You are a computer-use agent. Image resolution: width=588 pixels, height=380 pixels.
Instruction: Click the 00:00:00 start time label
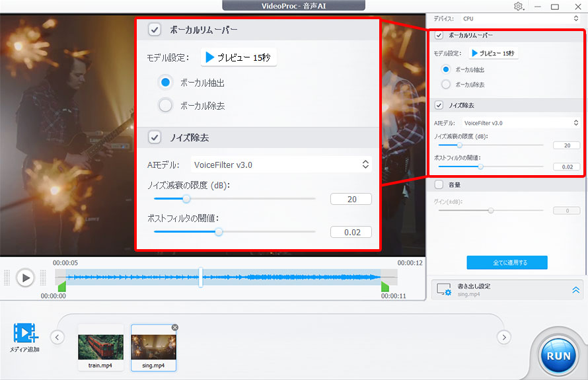click(x=54, y=296)
